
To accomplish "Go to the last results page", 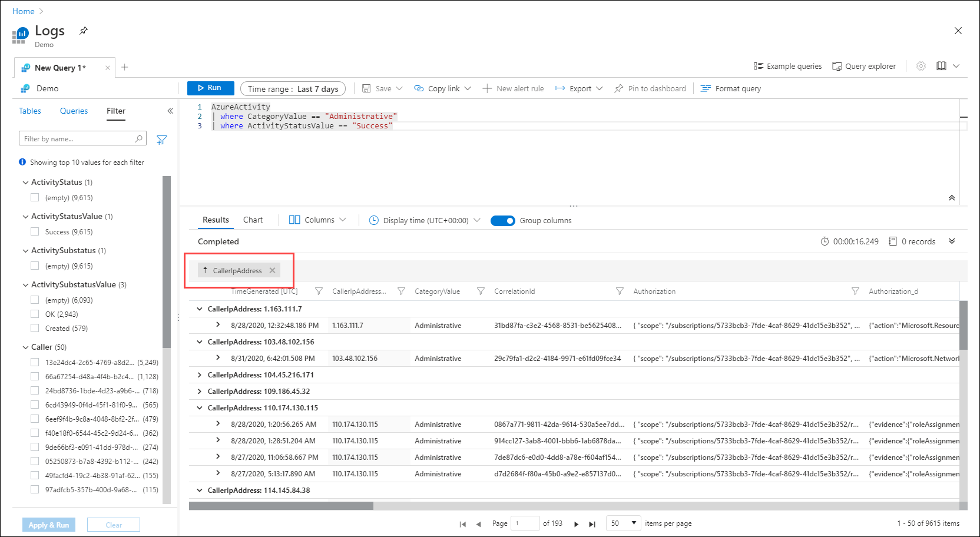I will pyautogui.click(x=592, y=524).
